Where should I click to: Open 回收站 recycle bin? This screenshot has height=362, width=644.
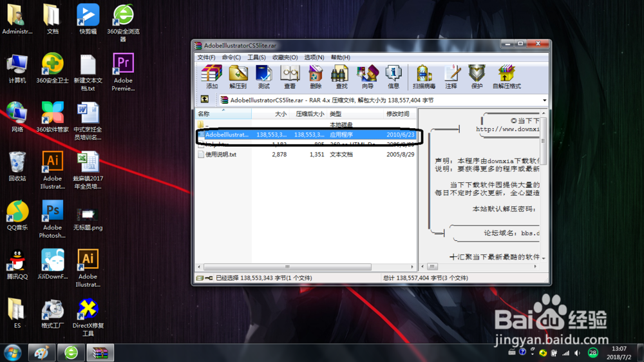17,166
